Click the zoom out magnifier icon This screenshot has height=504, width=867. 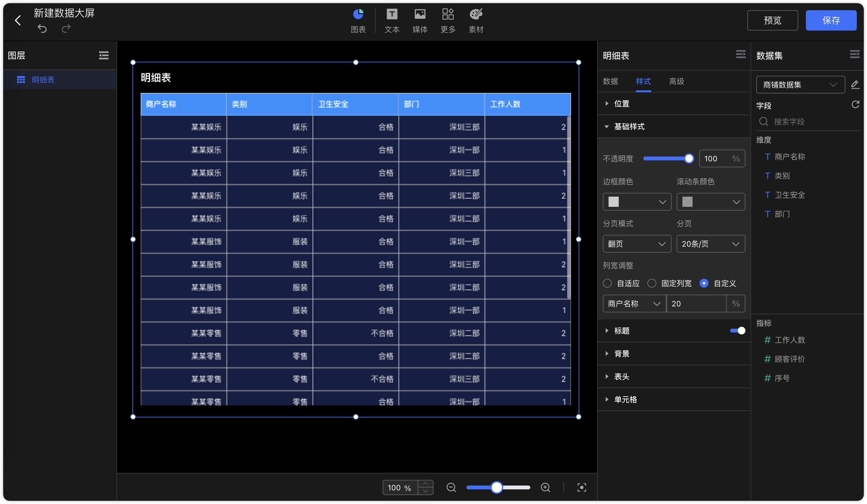click(x=451, y=487)
